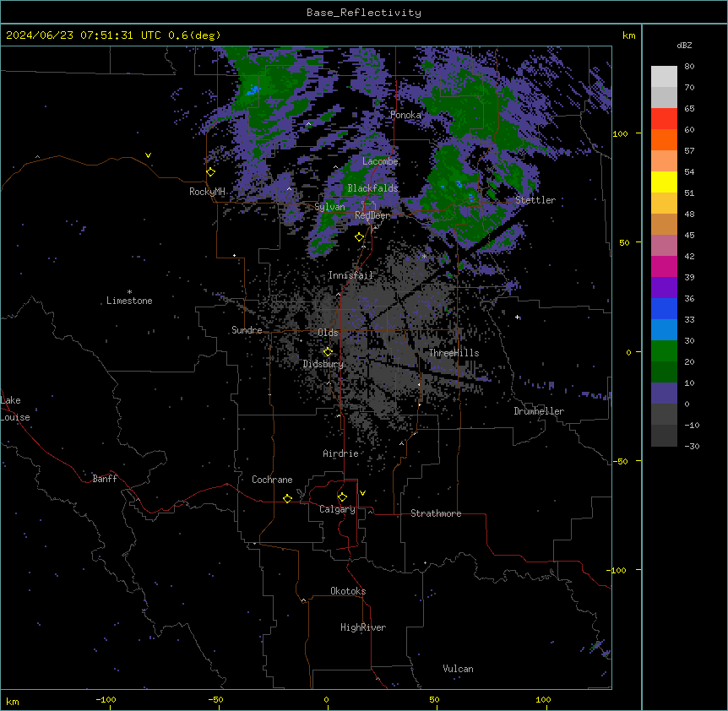Viewport: 728px width, 711px height.
Task: Click the Limestone map label
Action: coord(129,301)
